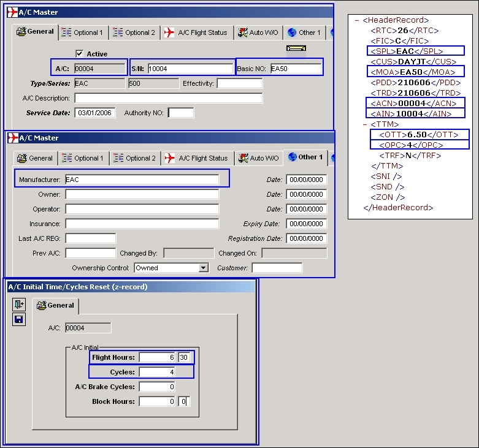The height and width of the screenshot is (448, 479).
Task: Click the Last A/C REG field
Action: 90,238
